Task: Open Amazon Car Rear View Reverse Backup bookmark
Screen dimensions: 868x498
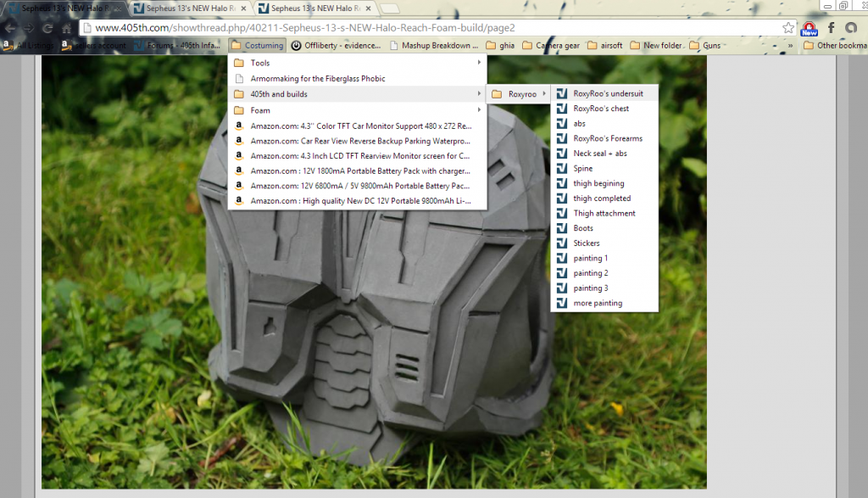Action: pyautogui.click(x=357, y=141)
